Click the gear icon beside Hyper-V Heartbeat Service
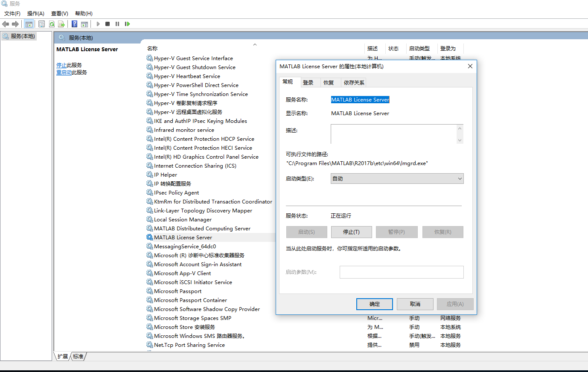Image resolution: width=588 pixels, height=372 pixels. (150, 76)
